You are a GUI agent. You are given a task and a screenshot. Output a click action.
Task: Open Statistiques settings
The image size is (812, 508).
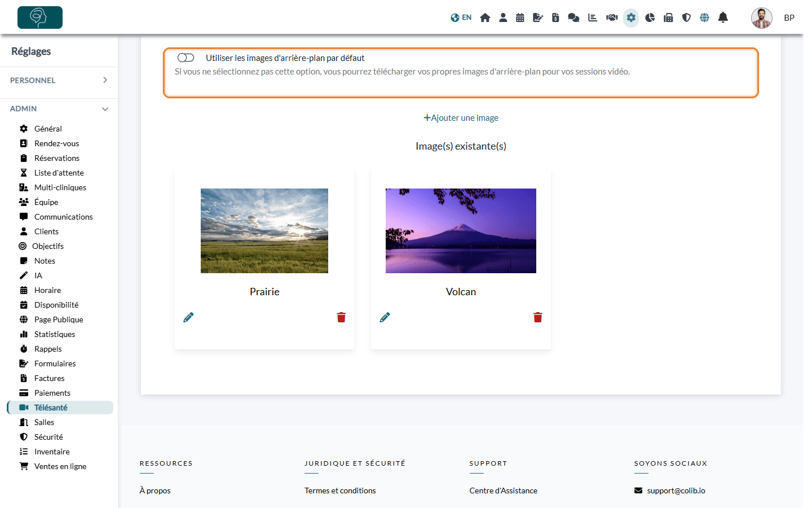pos(55,334)
